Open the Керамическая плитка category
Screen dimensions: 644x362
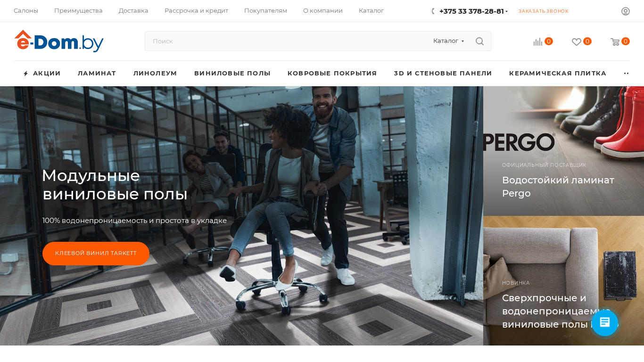pos(558,73)
